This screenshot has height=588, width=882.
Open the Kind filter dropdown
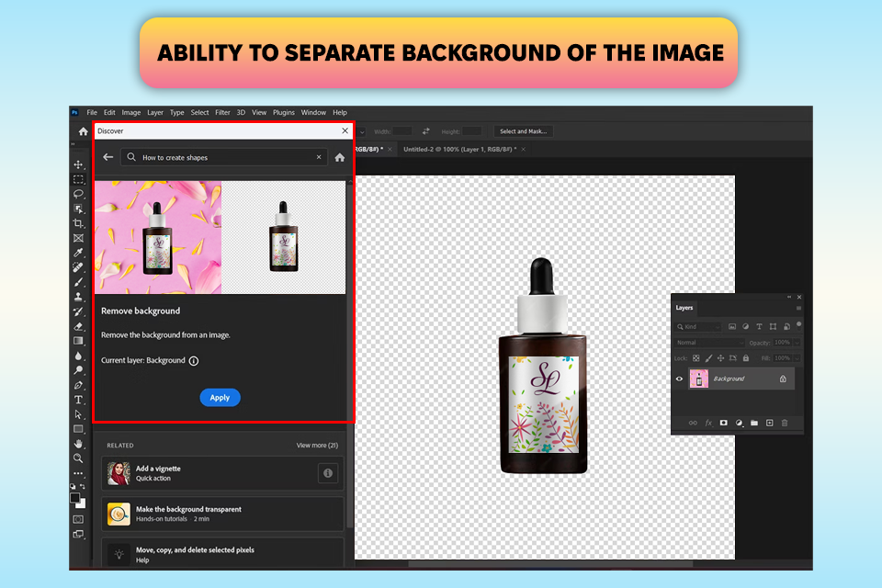[698, 326]
